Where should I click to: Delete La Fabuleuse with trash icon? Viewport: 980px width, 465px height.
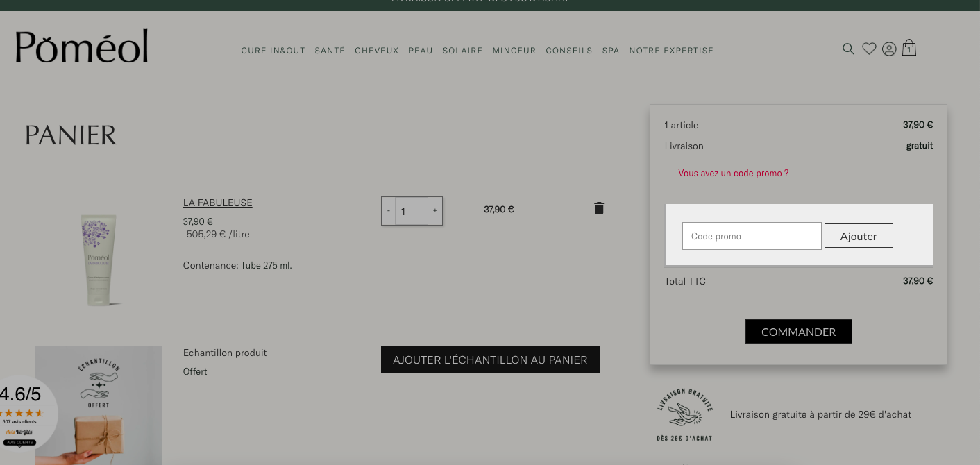(599, 208)
